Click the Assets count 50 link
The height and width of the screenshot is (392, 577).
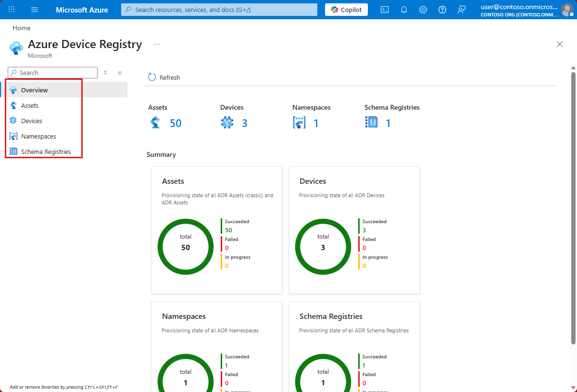tap(176, 123)
